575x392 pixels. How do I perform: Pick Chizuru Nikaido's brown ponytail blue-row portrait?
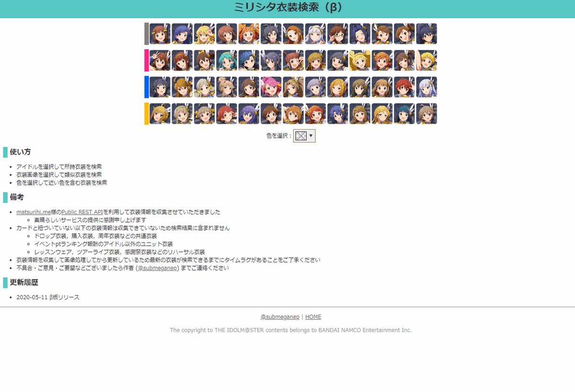coord(293,87)
